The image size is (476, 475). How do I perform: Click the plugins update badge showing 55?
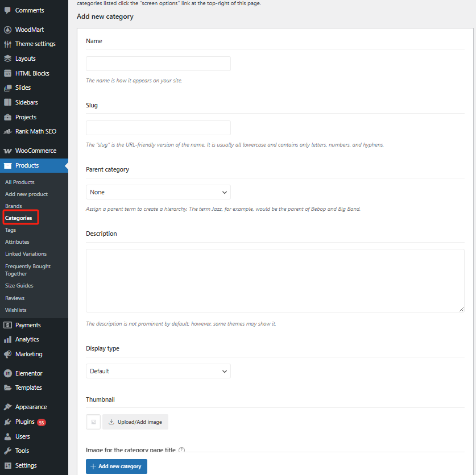42,422
